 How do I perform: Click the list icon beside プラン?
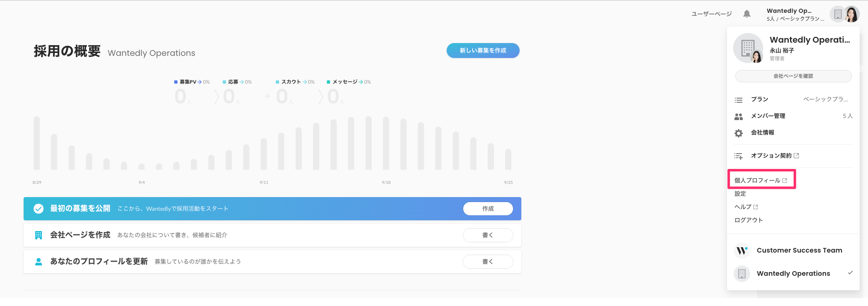click(739, 100)
